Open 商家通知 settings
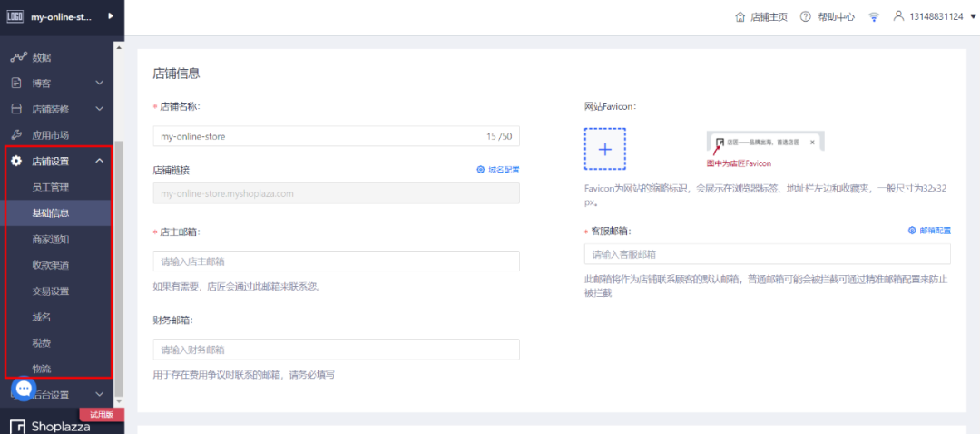This screenshot has height=434, width=980. click(x=51, y=239)
